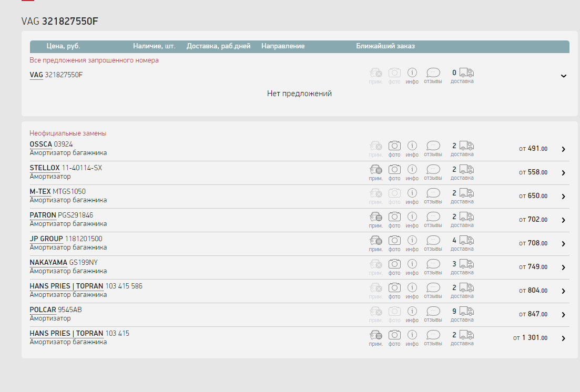580x392 pixels.
Task: Expand offers for the 1 301.00 TOPRAN row
Action: pyautogui.click(x=563, y=338)
